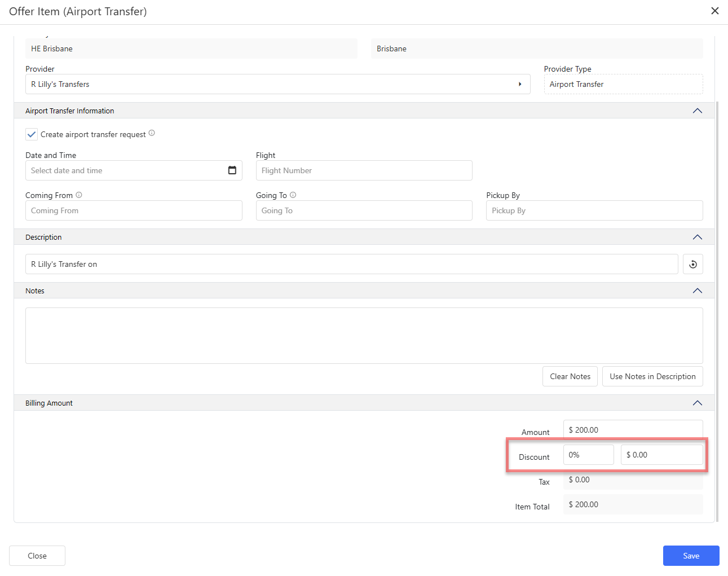Screen dimensions: 728x576
Task: Click the Brisbane field
Action: [x=537, y=49]
